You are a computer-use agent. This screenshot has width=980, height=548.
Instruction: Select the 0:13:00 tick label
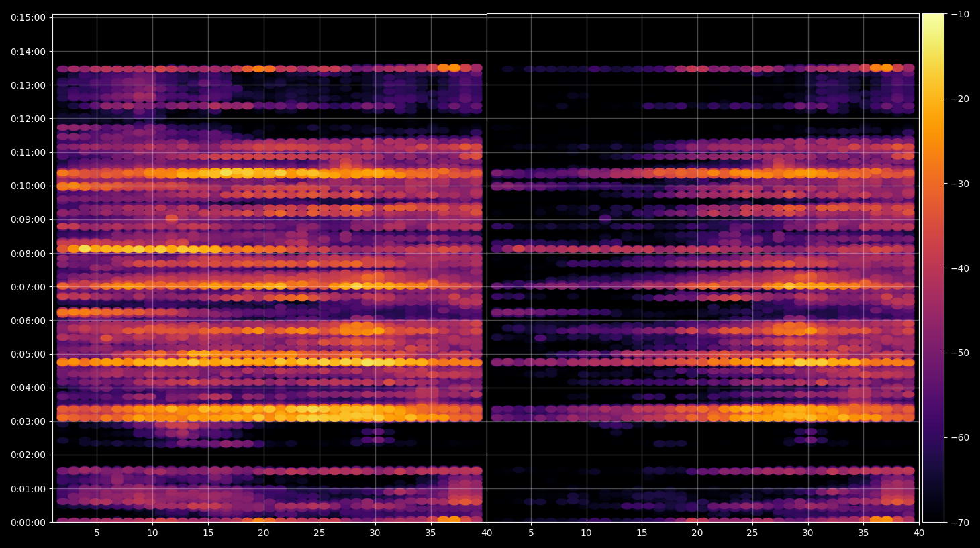(x=28, y=85)
